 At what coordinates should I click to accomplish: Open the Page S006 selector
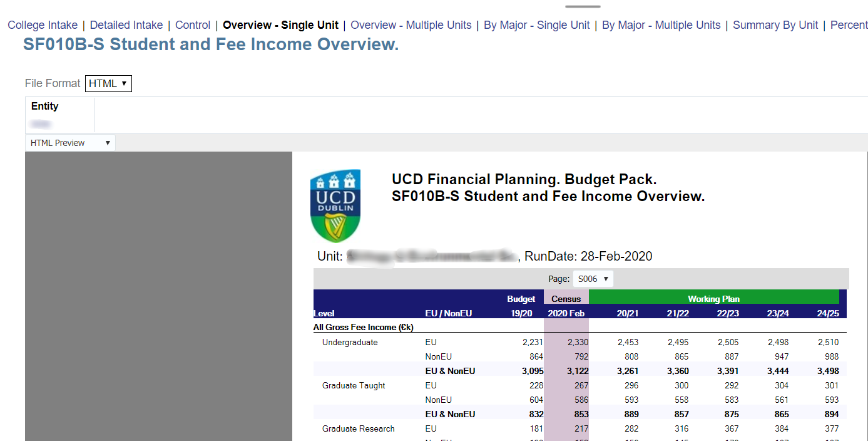point(593,279)
